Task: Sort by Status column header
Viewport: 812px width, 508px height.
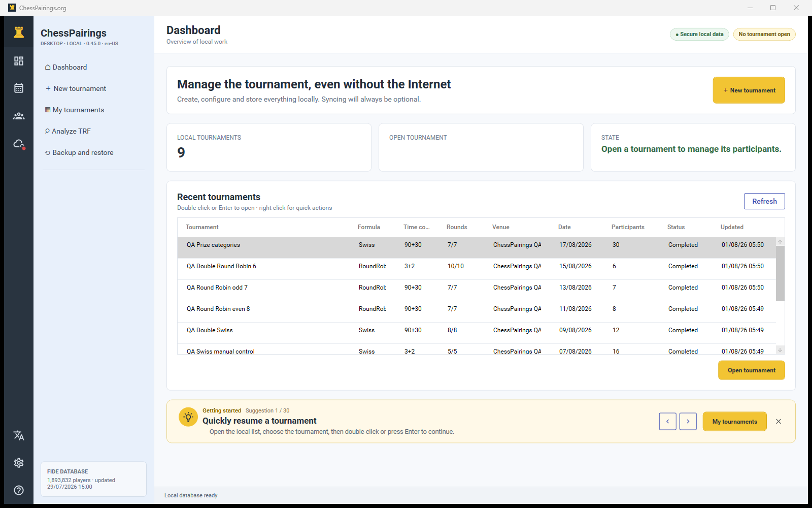Action: coord(676,227)
